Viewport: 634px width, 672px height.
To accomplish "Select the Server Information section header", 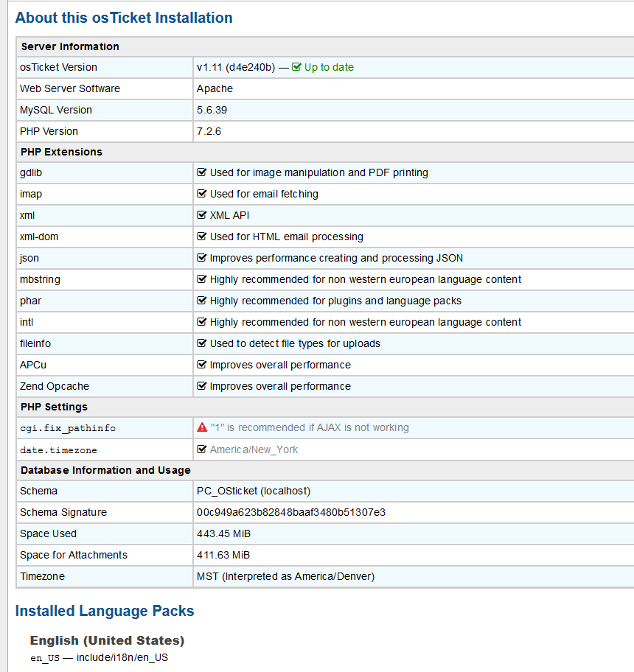I will click(x=70, y=46).
